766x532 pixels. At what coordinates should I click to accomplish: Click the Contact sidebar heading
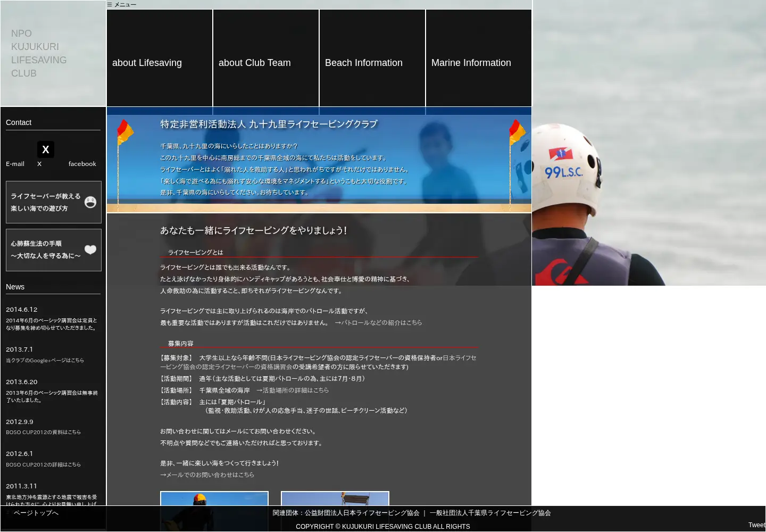coord(19,122)
